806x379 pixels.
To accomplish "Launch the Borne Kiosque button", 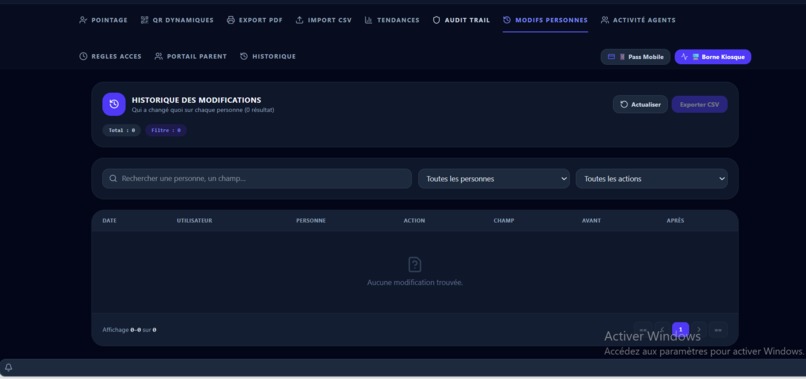I will (x=713, y=57).
